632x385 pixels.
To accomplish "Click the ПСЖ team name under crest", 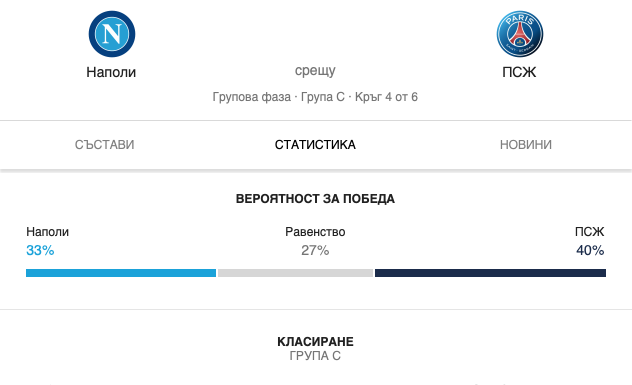I will (x=519, y=72).
